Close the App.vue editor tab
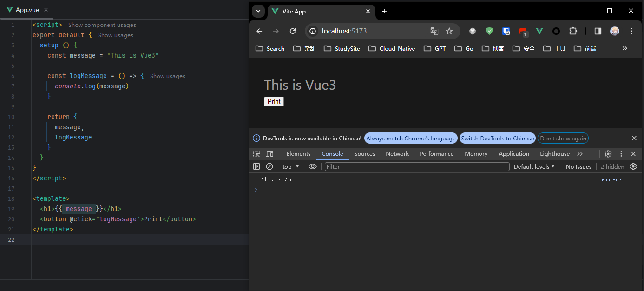 (46, 10)
